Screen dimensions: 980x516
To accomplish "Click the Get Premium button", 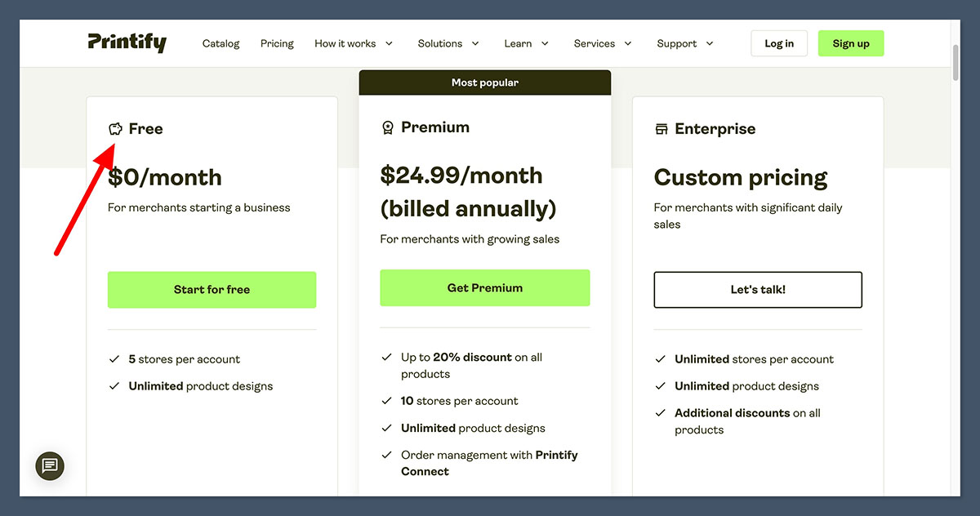I will (484, 287).
